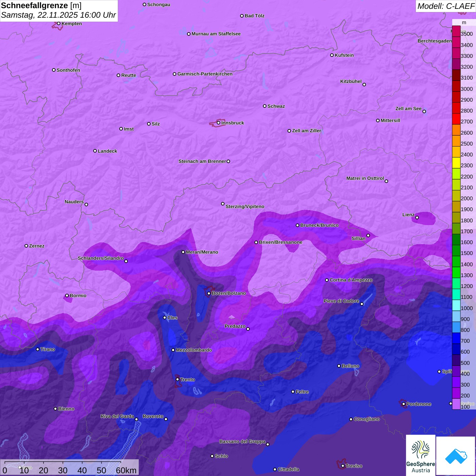Click the 'Zernez' label
The image size is (476, 476).
point(37,246)
